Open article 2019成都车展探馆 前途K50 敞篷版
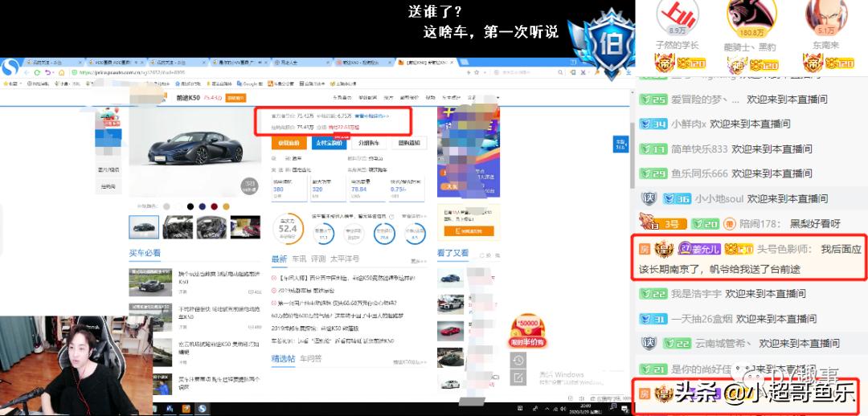The image size is (868, 416). [x=316, y=328]
